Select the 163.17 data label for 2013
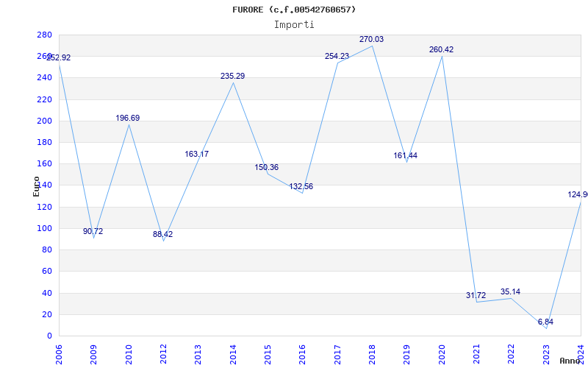 coord(196,155)
